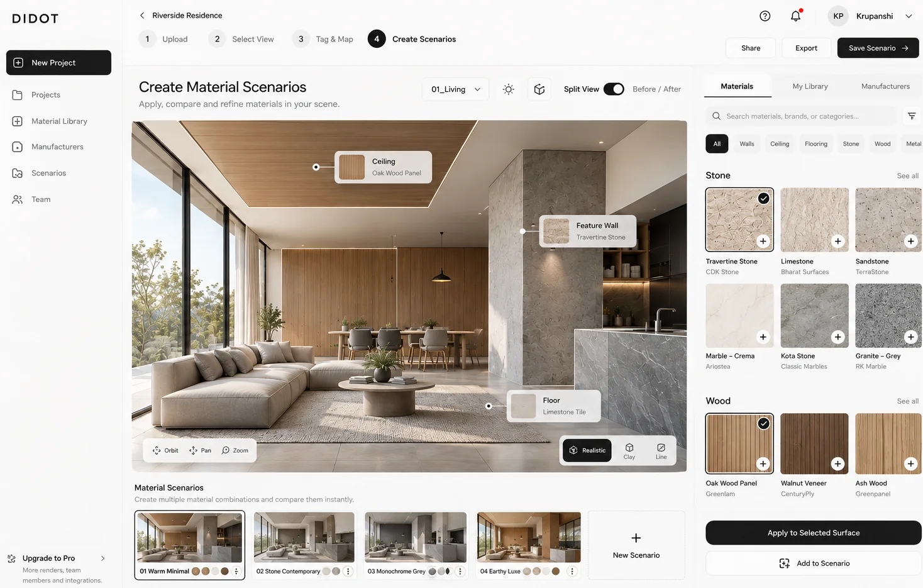Open the notifications bell

pos(796,16)
